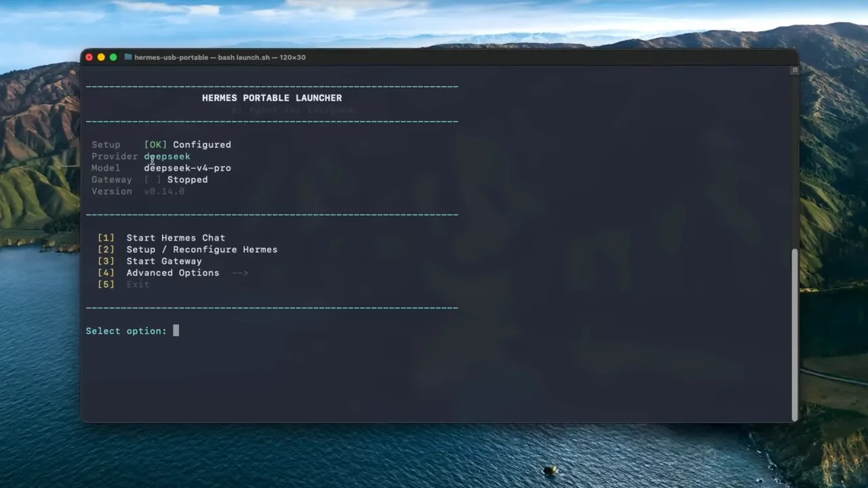Maximize the Terminal with green button
The image size is (868, 488).
(113, 58)
